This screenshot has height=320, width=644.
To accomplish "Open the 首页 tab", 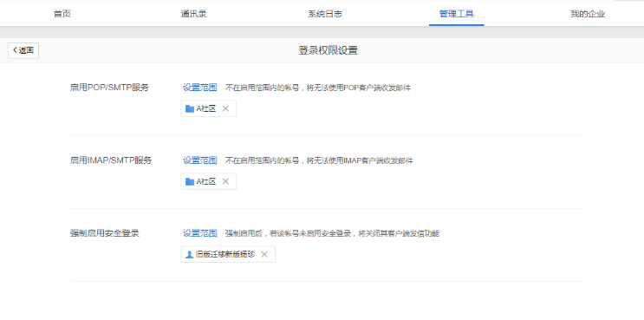I will tap(62, 14).
